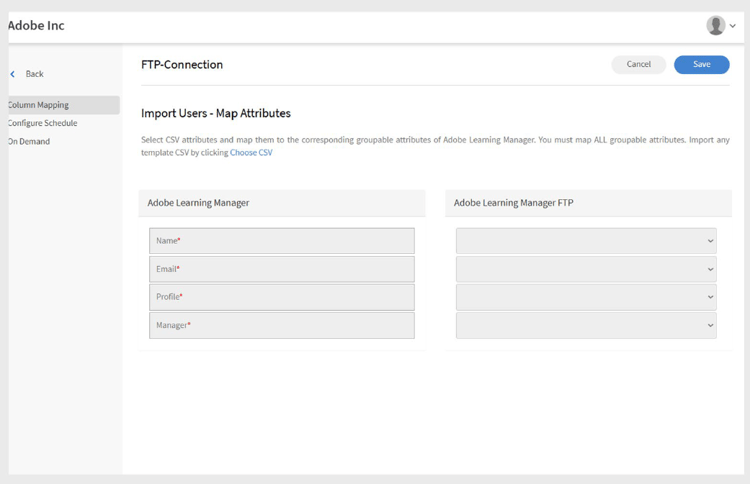Go Back to previous page

pyautogui.click(x=34, y=74)
